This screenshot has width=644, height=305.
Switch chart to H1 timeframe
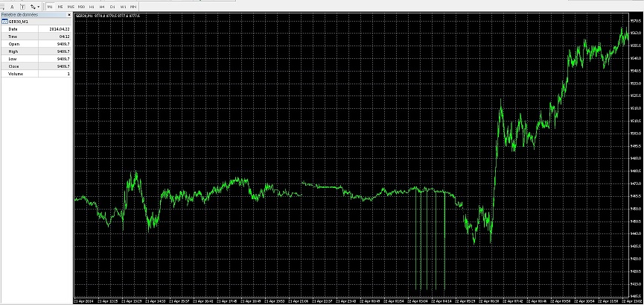[x=92, y=7]
